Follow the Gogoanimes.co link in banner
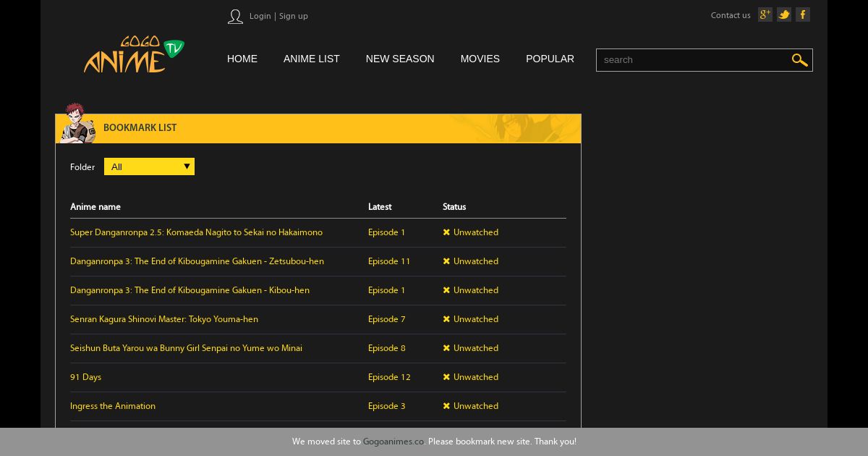 pos(393,442)
